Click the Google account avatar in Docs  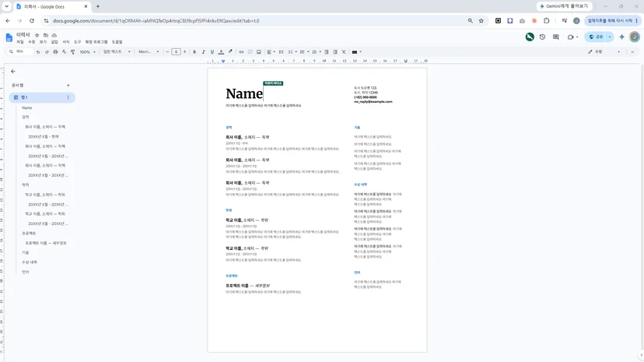pos(635,37)
